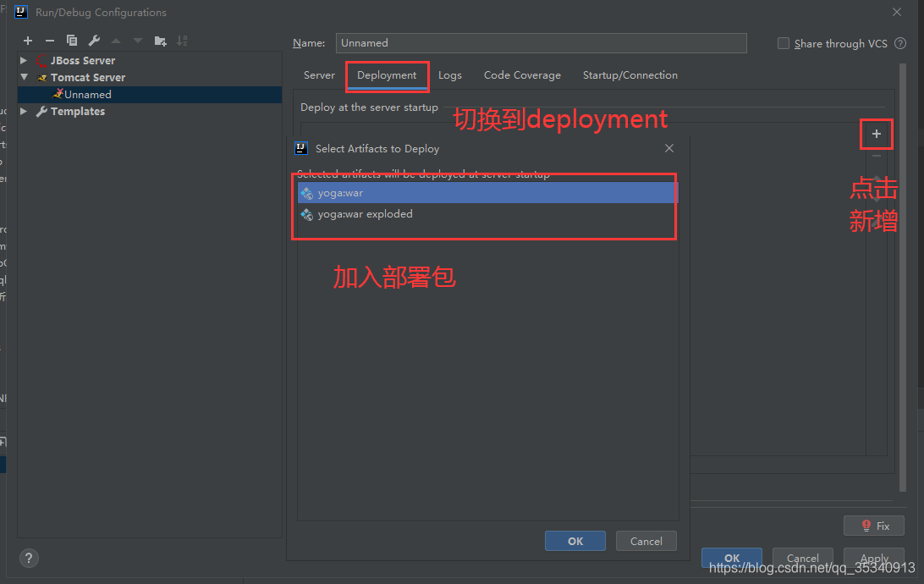Click Apply in Run/Debug Configurations
This screenshot has height=584, width=924.
point(874,558)
